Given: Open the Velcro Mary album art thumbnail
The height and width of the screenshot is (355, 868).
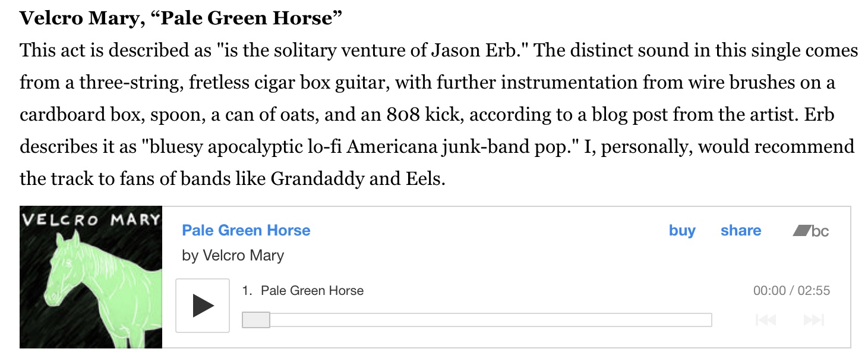Looking at the screenshot, I should point(91,277).
